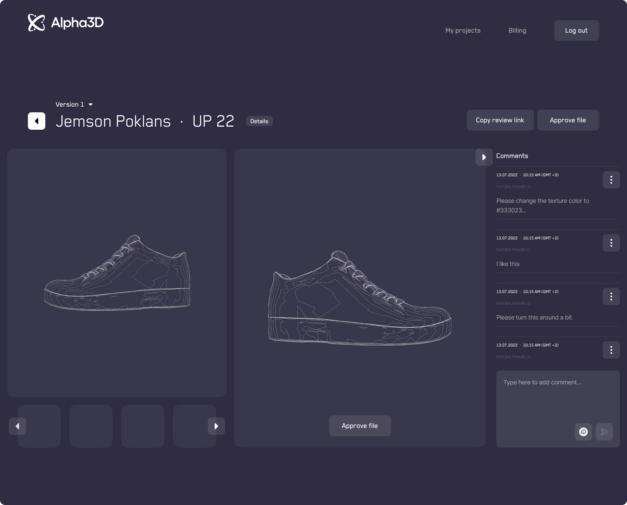
Task: Click the circular attach icon in comment box
Action: (x=583, y=432)
